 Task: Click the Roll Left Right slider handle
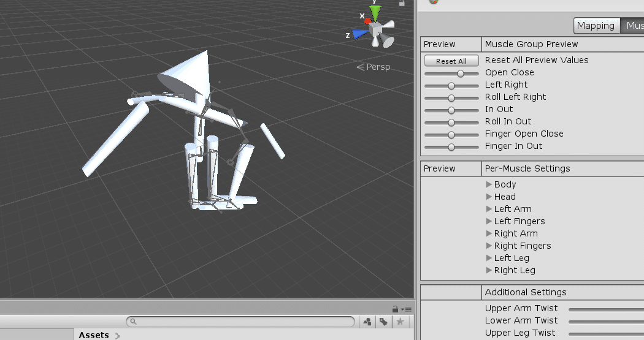coord(451,98)
